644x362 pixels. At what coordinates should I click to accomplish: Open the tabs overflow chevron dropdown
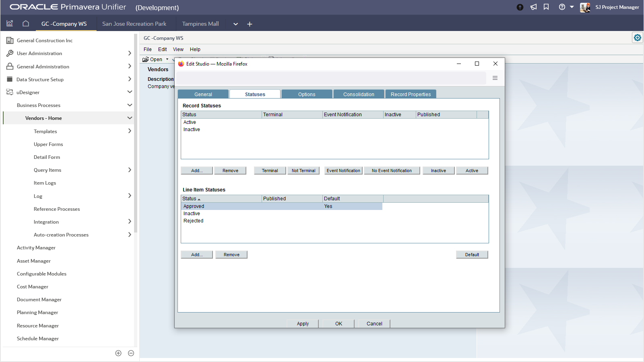click(235, 24)
